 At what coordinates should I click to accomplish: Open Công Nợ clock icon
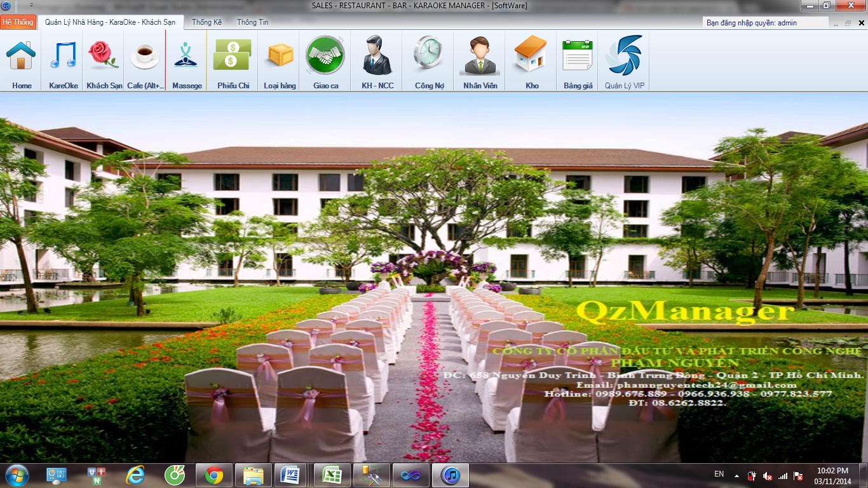(429, 62)
